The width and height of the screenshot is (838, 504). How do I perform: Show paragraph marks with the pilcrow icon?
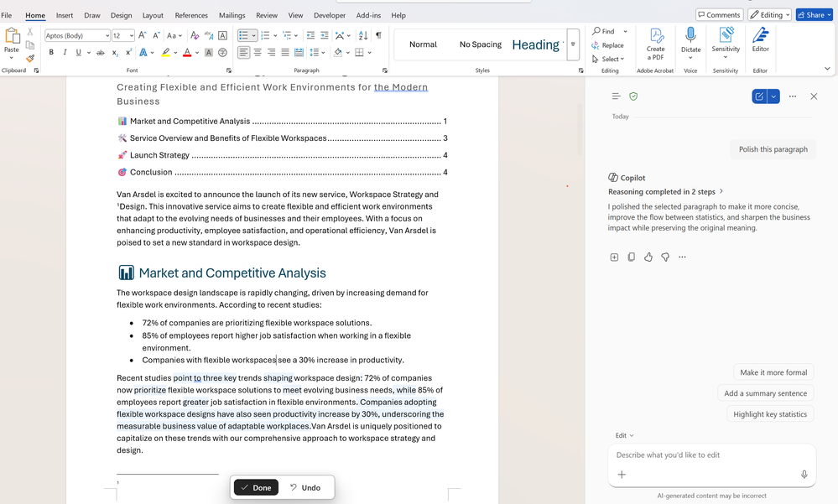click(378, 35)
